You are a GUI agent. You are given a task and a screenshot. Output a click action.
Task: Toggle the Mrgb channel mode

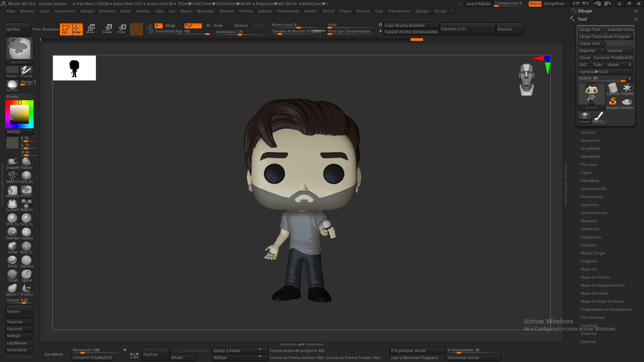pos(171,25)
